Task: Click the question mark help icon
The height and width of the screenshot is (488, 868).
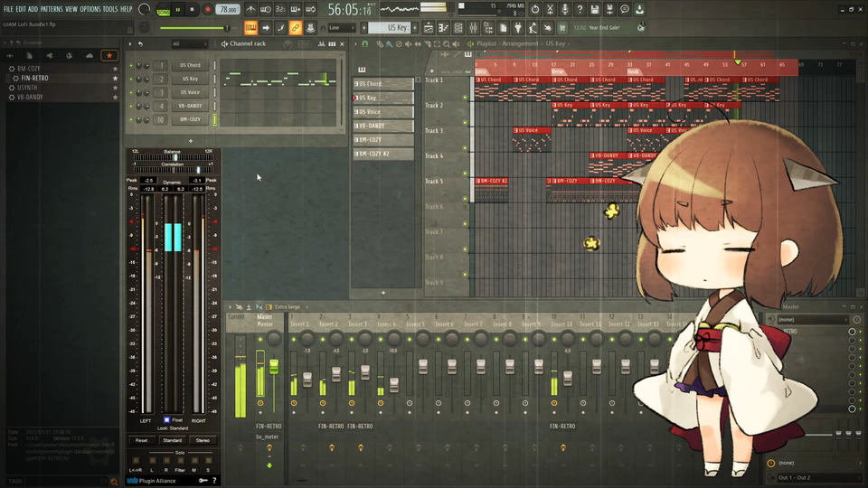Action: tap(580, 9)
